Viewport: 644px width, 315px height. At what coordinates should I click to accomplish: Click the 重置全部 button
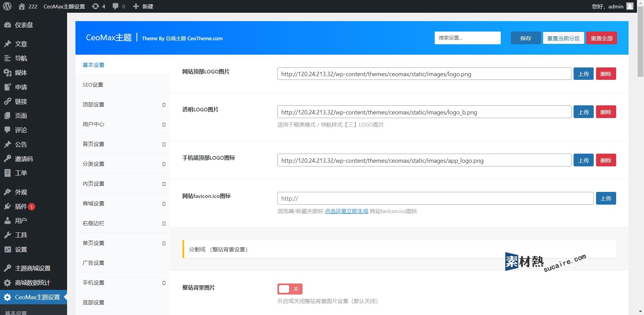point(602,38)
